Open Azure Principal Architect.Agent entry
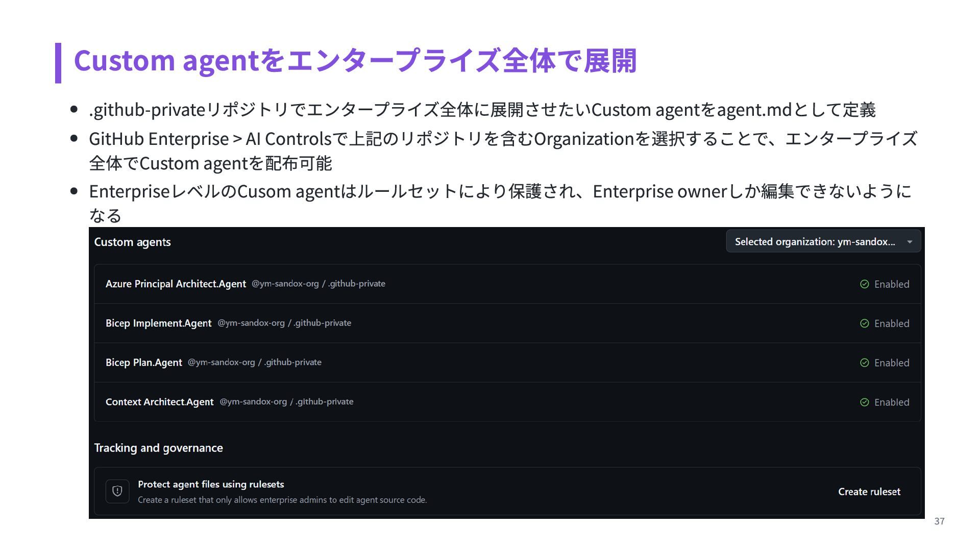 pos(176,284)
